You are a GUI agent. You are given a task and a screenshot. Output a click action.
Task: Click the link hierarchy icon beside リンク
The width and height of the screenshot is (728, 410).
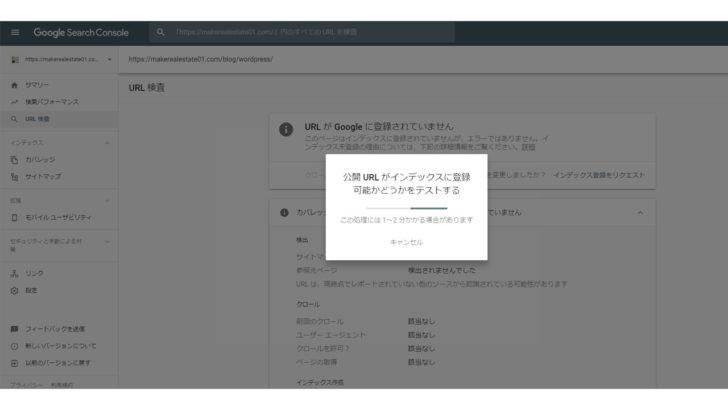click(x=14, y=273)
